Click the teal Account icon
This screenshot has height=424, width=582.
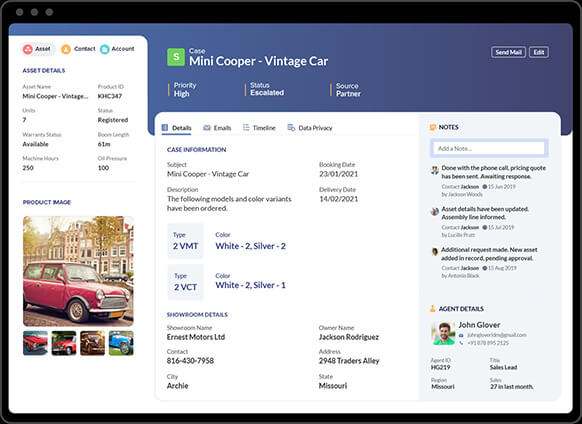pos(105,49)
